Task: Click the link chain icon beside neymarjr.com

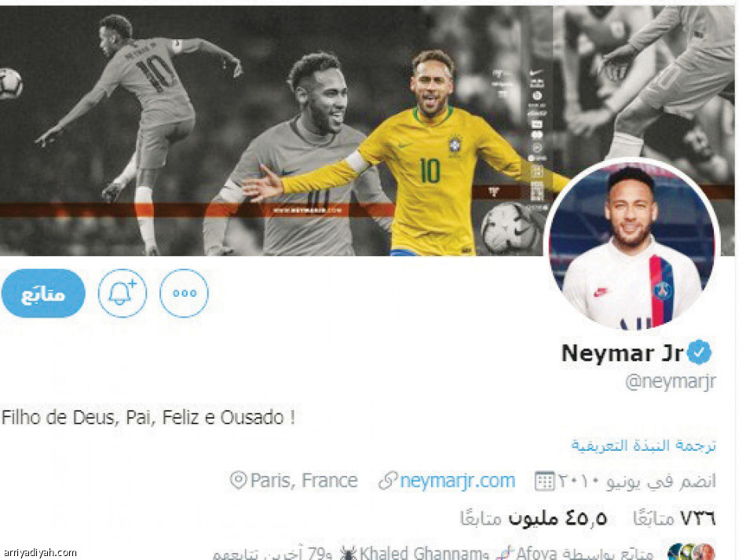Action: tap(388, 481)
